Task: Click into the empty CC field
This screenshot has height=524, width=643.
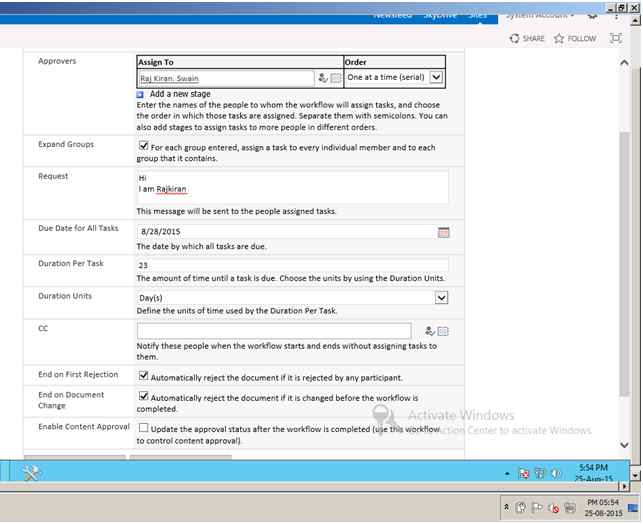Action: pyautogui.click(x=274, y=331)
